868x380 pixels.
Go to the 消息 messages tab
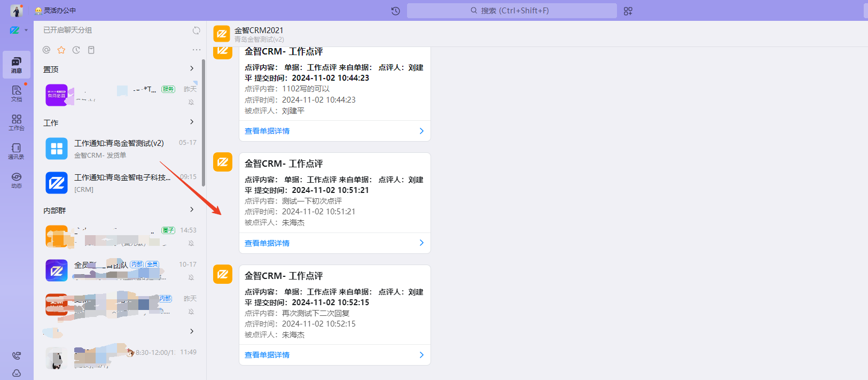[17, 65]
